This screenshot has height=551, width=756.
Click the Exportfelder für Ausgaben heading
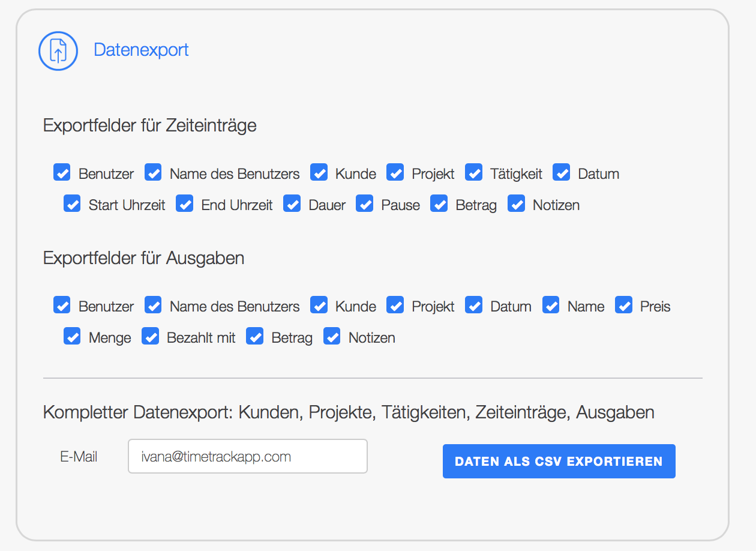click(x=144, y=258)
